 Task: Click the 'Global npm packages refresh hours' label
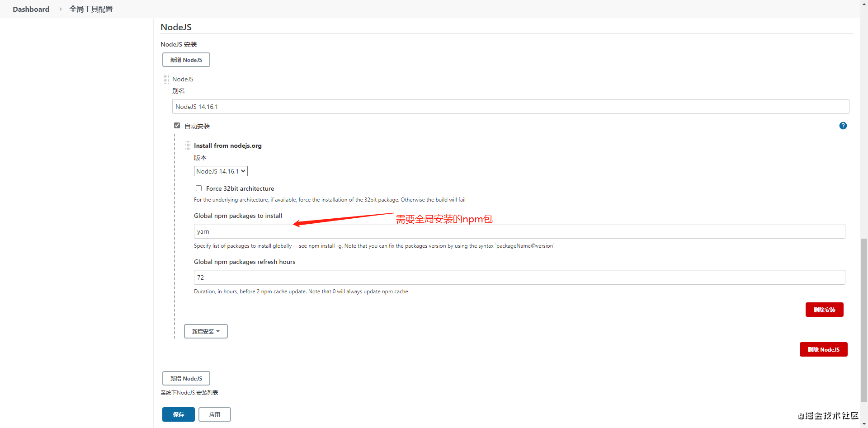(245, 262)
